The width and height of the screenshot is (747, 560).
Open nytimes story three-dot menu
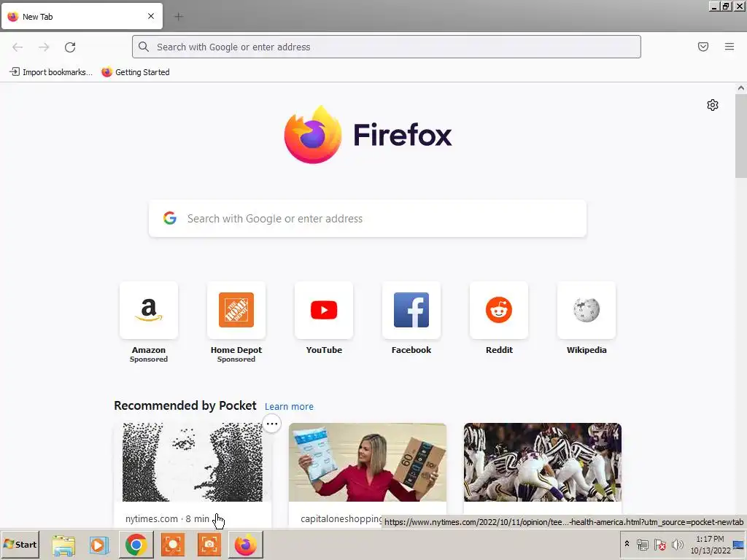click(272, 424)
